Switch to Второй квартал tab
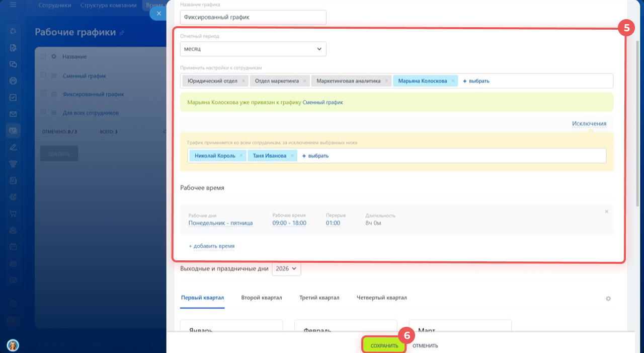Viewport: 644px width, 353px height. pyautogui.click(x=261, y=298)
